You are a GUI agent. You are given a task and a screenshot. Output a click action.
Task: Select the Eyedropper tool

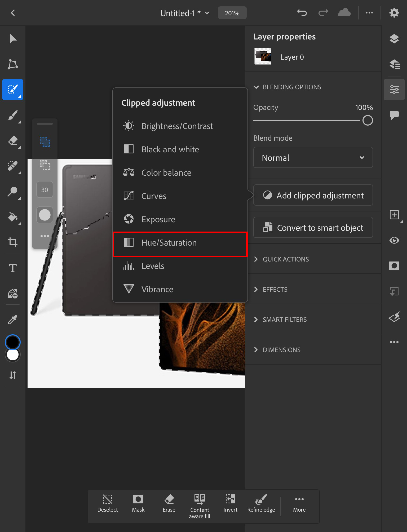[13, 320]
